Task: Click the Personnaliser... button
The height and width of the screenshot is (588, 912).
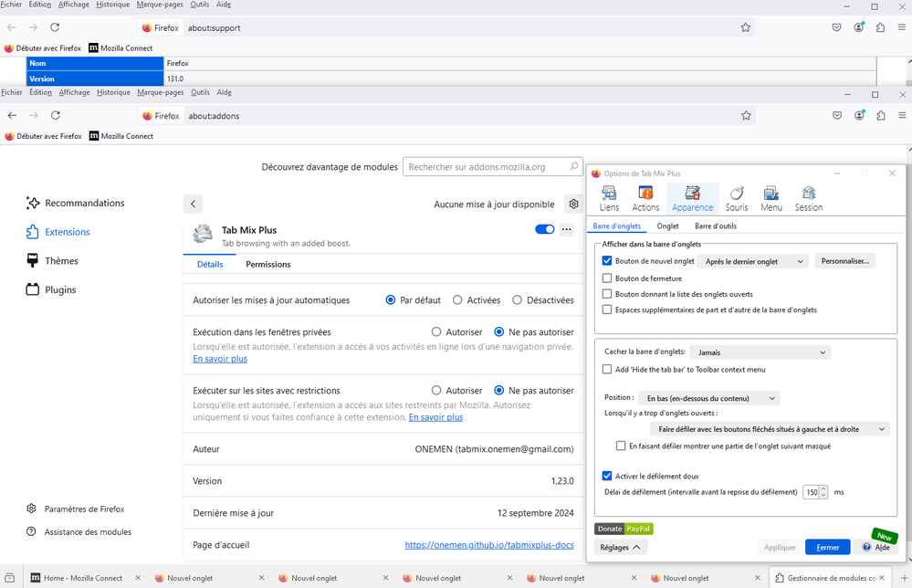Action: tap(845, 261)
